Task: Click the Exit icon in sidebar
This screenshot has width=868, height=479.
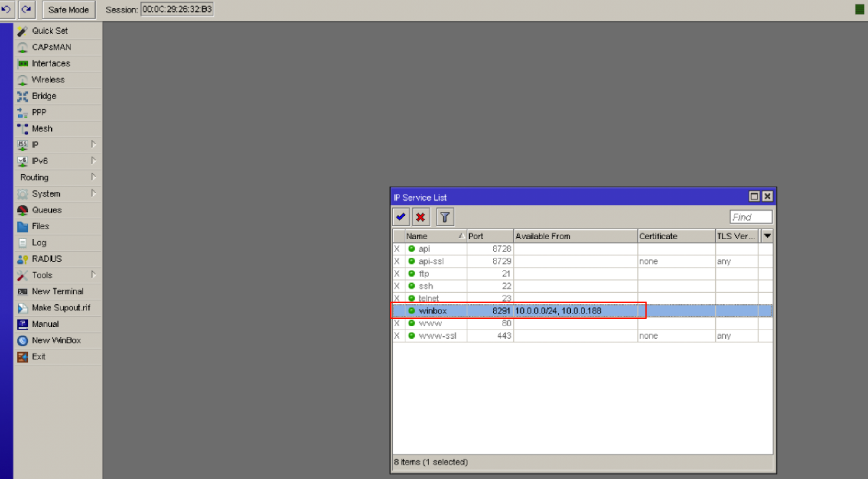Action: (23, 357)
